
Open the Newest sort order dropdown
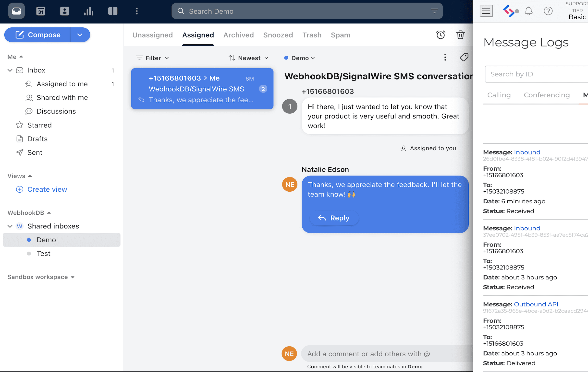point(248,58)
